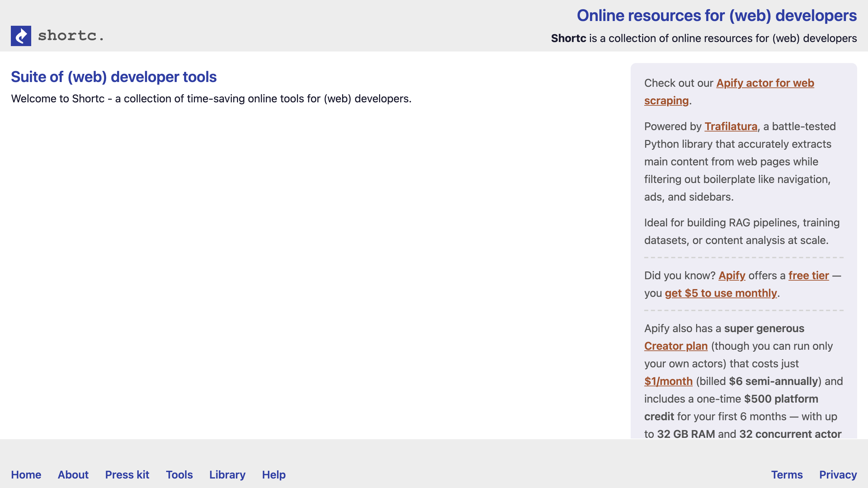Click the Creator plan link
Image resolution: width=868 pixels, height=488 pixels.
(x=676, y=346)
